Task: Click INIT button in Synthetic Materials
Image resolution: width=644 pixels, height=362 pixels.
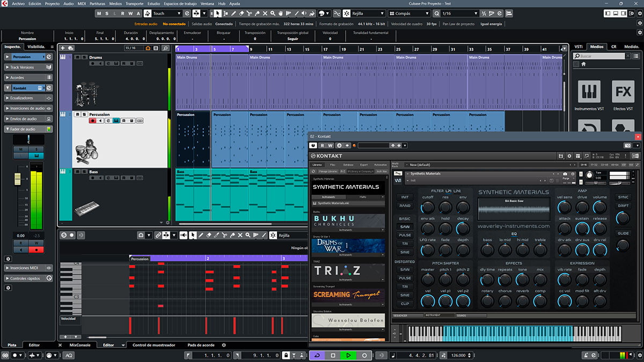Action: [405, 197]
